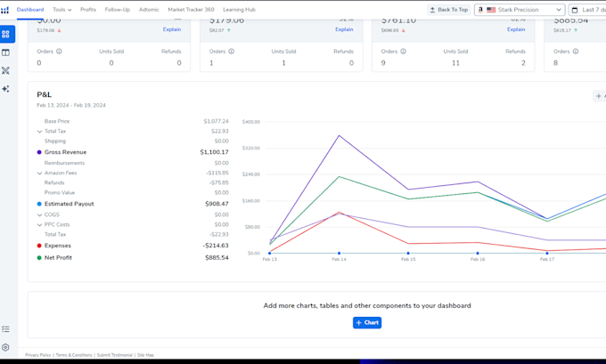Image resolution: width=606 pixels, height=364 pixels.
Task: Click the Promo Value row label
Action: [60, 193]
